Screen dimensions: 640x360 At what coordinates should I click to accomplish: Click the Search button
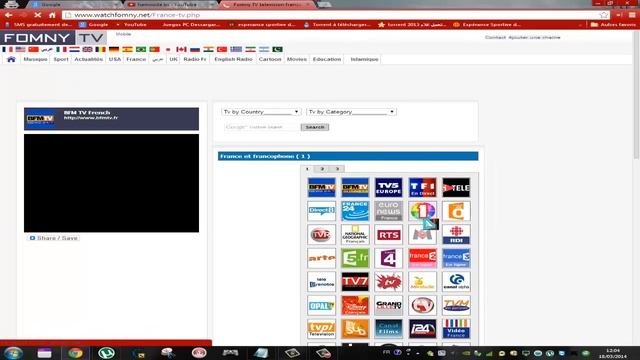[315, 127]
